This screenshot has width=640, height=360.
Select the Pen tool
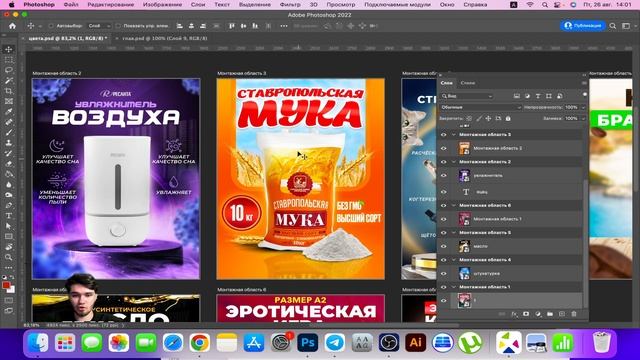click(x=9, y=205)
